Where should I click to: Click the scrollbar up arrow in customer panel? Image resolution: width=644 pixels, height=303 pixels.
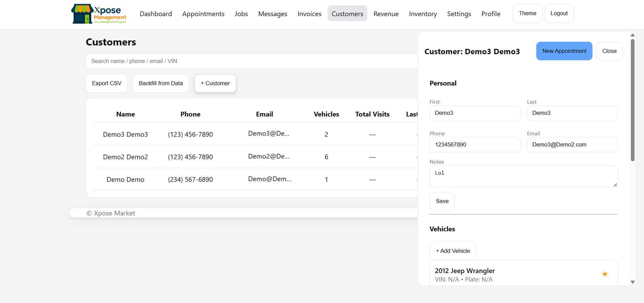pyautogui.click(x=633, y=35)
